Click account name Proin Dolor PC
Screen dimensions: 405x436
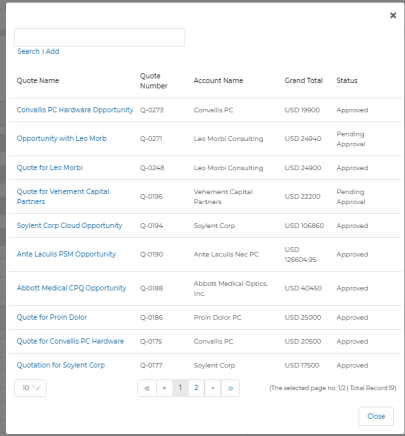217,317
